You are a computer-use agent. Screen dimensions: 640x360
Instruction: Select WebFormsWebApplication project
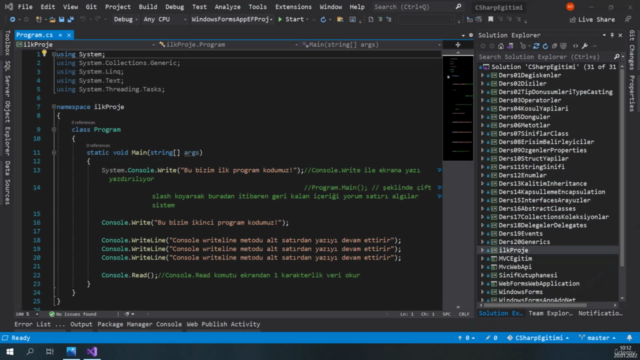pyautogui.click(x=539, y=284)
